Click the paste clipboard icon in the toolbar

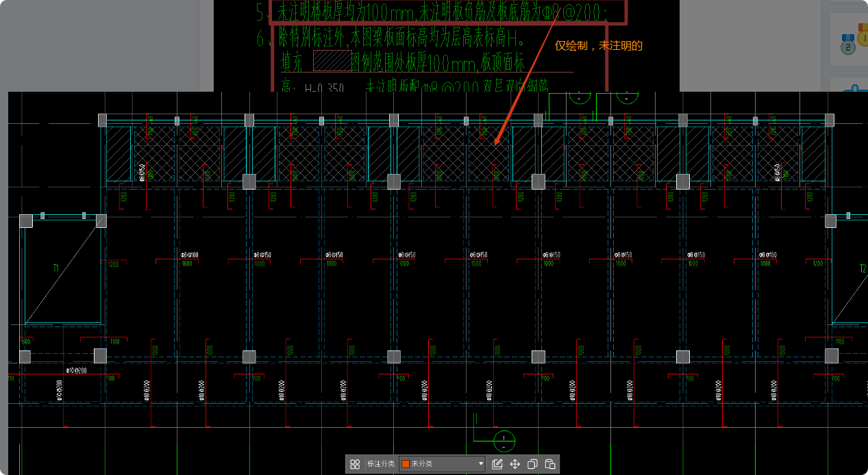tap(549, 464)
